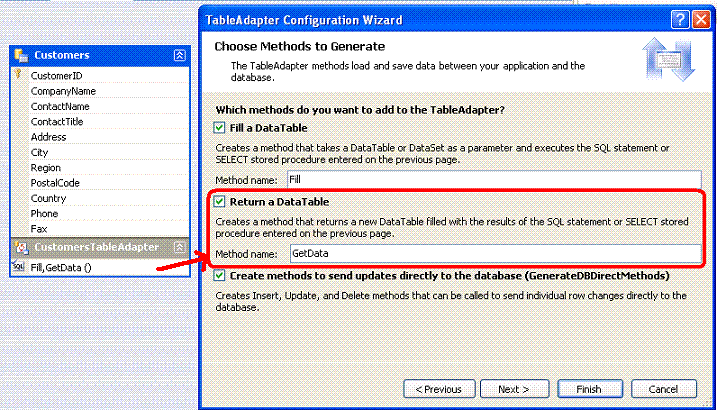
Task: Toggle the Fill a DataTable checkbox
Action: (x=219, y=128)
